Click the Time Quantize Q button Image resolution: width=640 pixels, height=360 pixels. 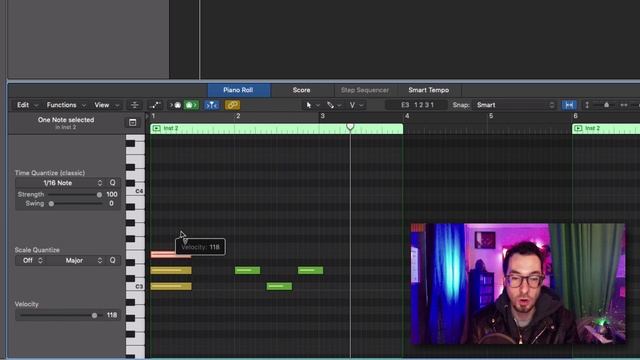[112, 183]
